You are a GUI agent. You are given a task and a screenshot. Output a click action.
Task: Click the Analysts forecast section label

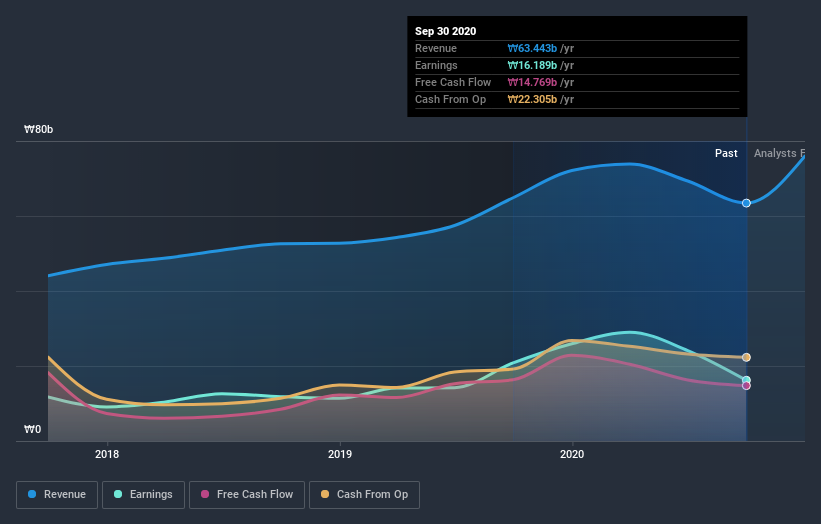coord(779,153)
